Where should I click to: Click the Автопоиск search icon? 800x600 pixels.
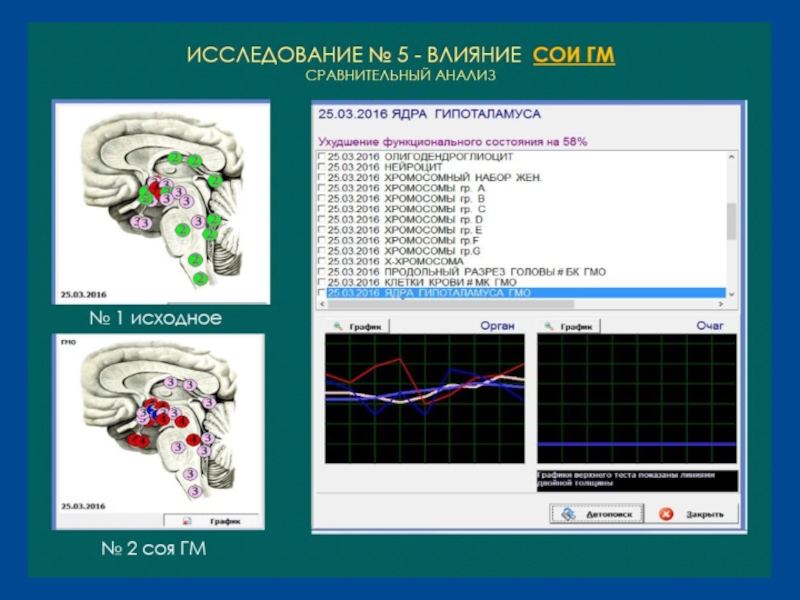568,513
